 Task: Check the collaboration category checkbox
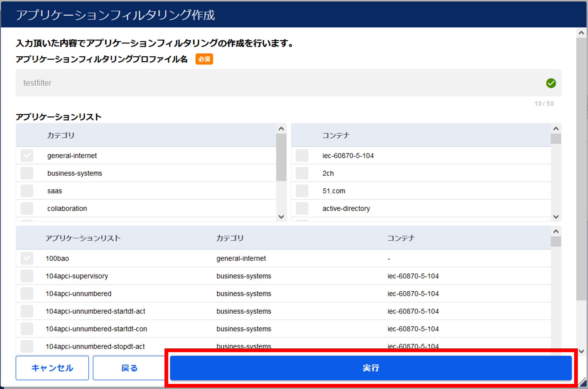tap(27, 209)
